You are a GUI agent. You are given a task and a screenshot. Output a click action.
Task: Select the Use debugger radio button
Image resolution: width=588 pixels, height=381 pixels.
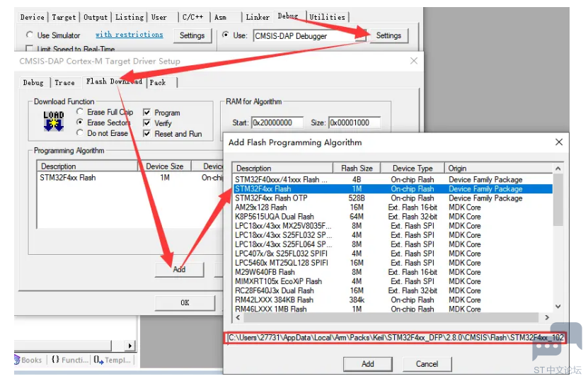click(x=226, y=35)
